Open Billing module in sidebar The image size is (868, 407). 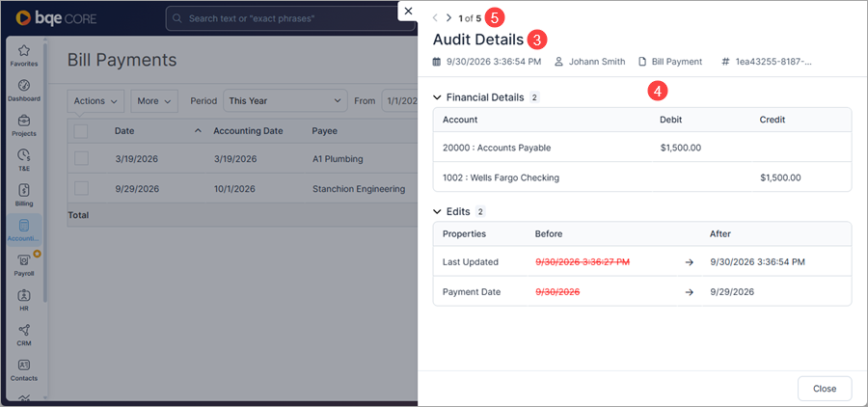24,196
